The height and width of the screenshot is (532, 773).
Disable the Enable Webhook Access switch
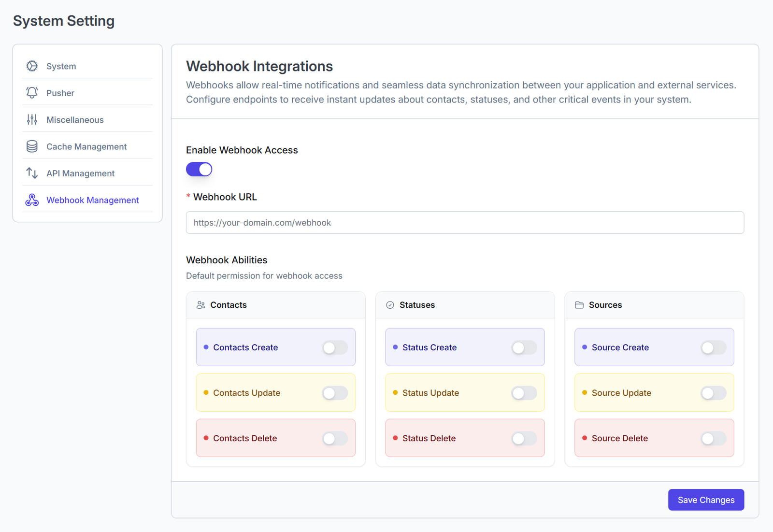coord(199,169)
